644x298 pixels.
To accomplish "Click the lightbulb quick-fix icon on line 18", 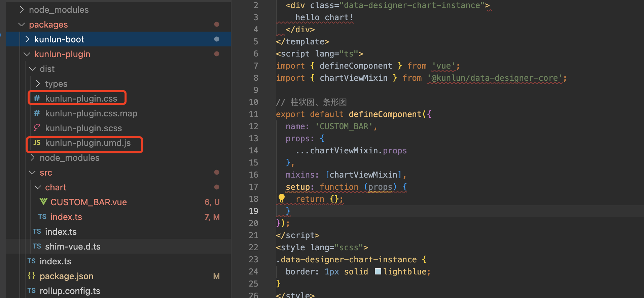I will point(282,198).
